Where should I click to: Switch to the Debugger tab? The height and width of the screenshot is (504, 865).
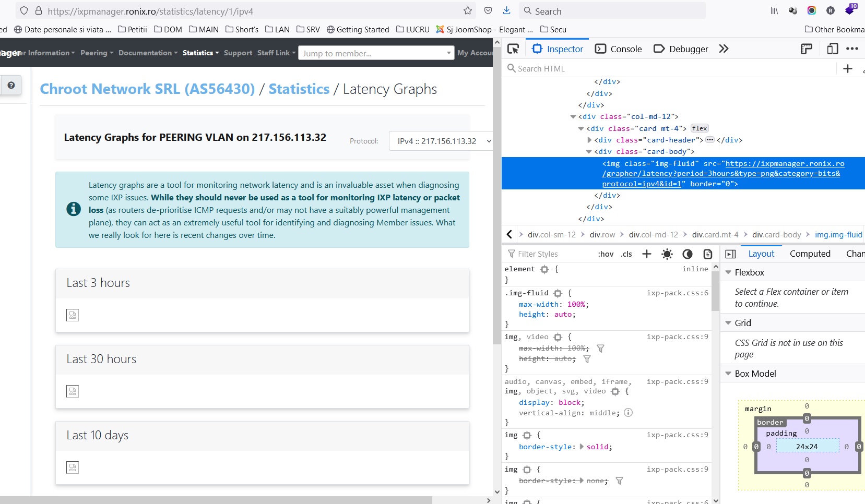pyautogui.click(x=681, y=49)
